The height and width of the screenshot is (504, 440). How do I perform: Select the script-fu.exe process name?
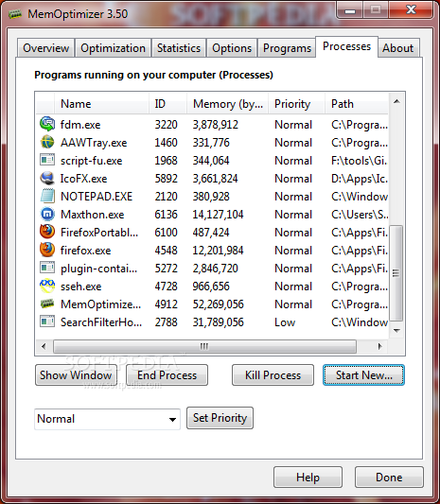(92, 161)
